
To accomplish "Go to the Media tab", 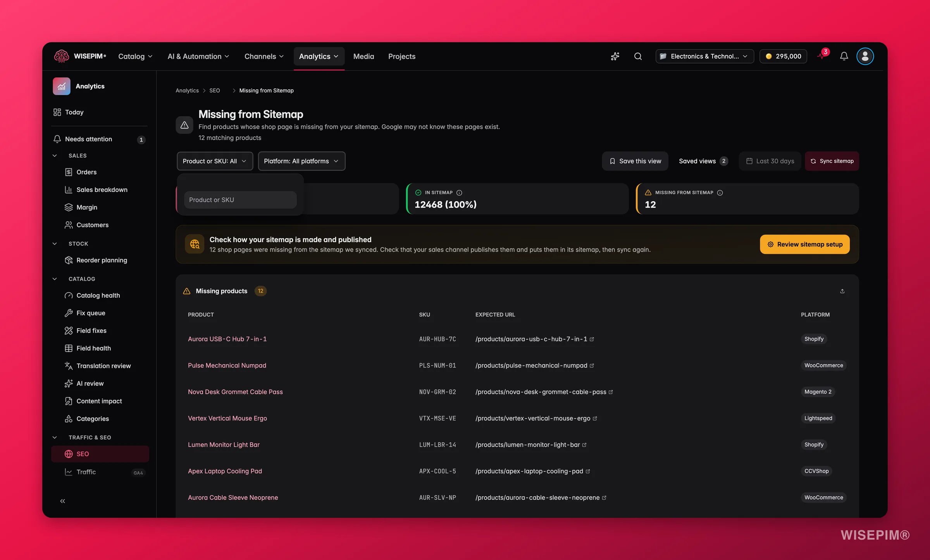I will 363,56.
